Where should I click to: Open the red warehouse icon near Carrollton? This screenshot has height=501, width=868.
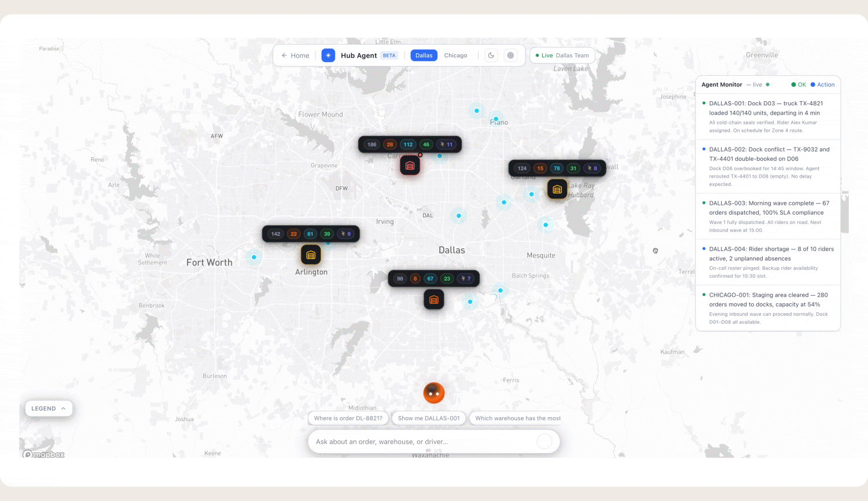coord(410,166)
